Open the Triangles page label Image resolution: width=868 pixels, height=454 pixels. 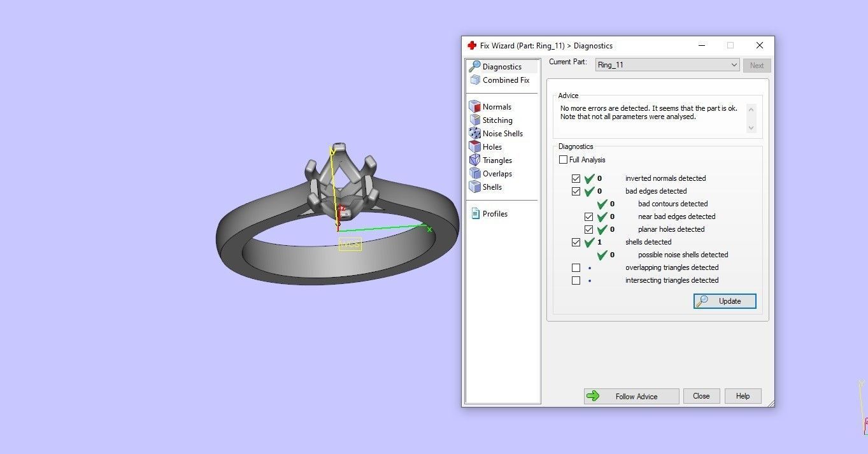point(497,160)
